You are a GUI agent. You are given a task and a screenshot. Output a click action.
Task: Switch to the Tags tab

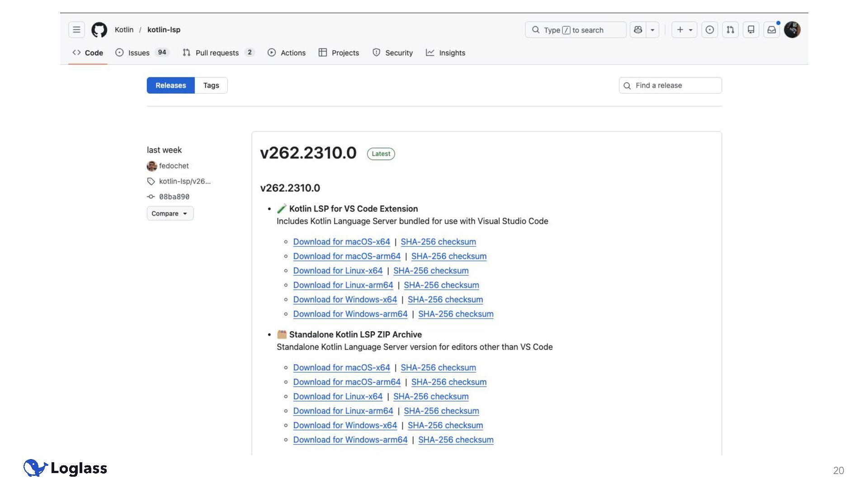(211, 85)
